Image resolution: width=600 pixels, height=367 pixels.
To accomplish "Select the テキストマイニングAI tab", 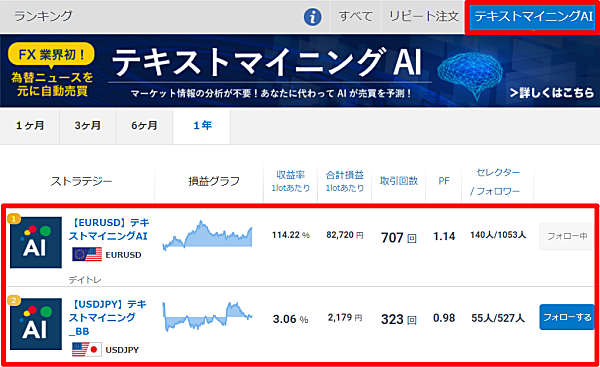I will tap(533, 16).
